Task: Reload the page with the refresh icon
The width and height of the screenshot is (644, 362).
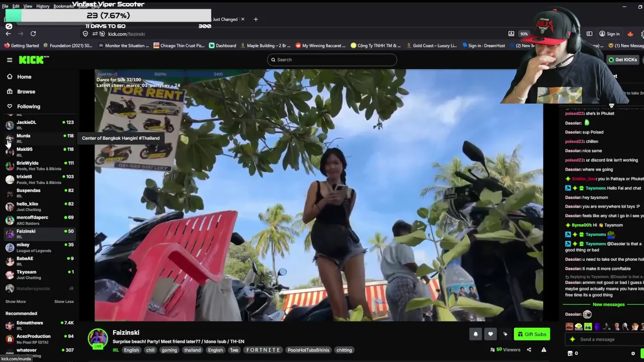Action: coord(33,34)
